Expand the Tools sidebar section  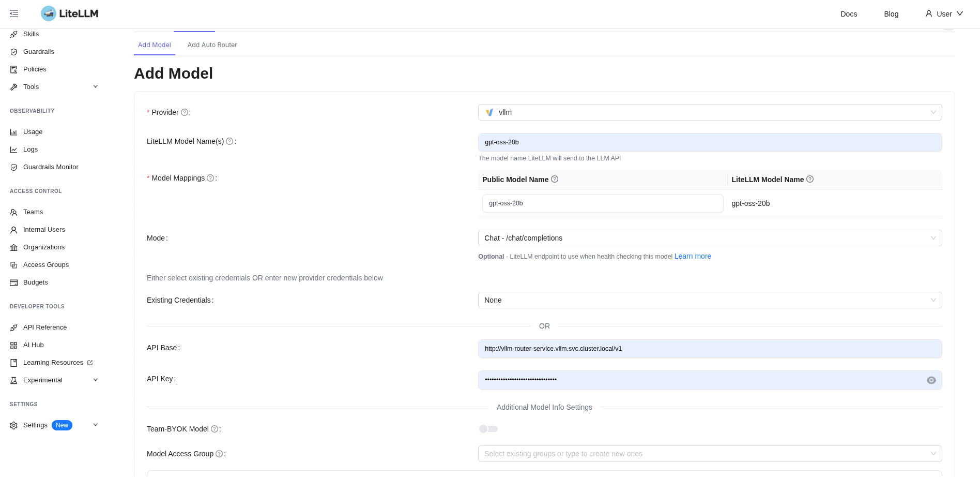pyautogui.click(x=96, y=87)
